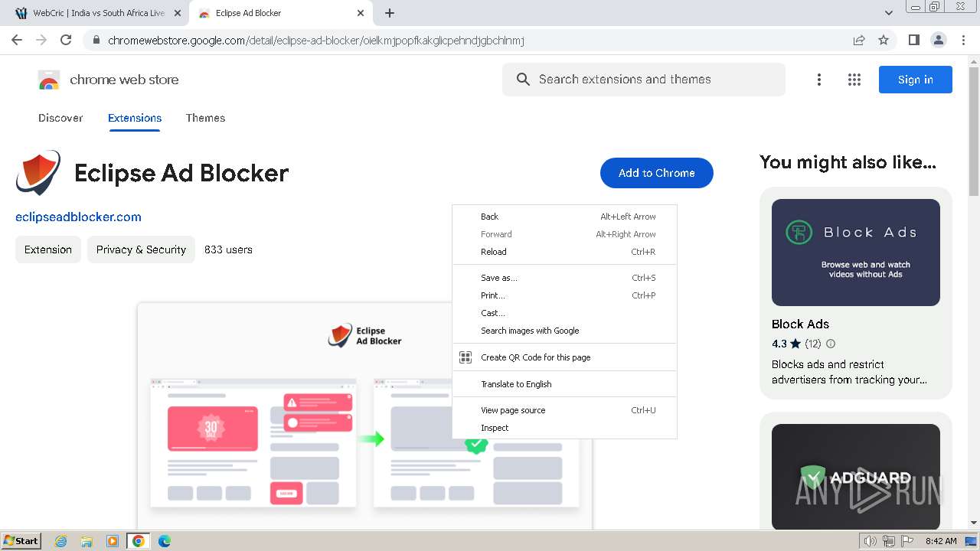
Task: Open a new tab with plus button
Action: (x=390, y=13)
